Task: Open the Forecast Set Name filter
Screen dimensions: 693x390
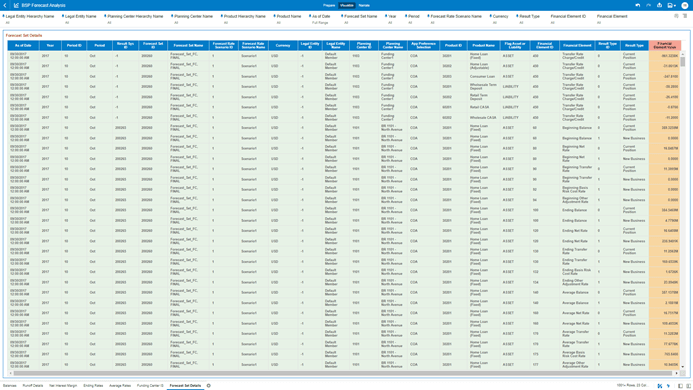Action: tap(359, 19)
